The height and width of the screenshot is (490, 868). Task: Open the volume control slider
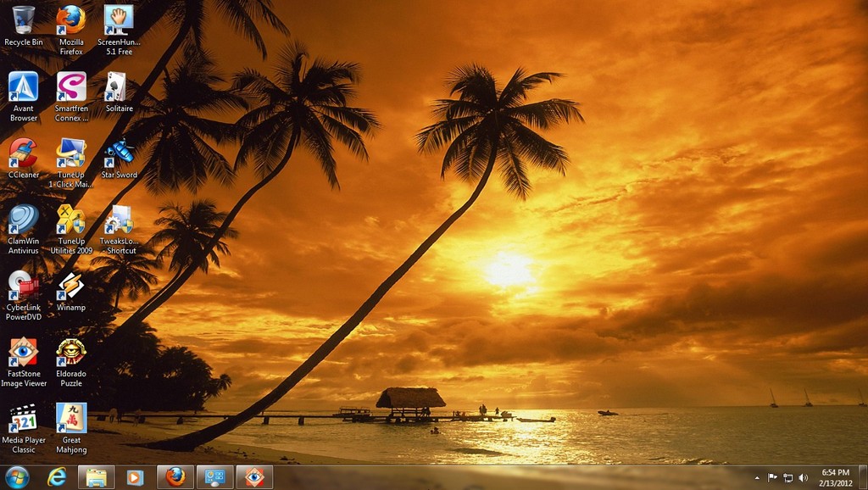pyautogui.click(x=804, y=477)
